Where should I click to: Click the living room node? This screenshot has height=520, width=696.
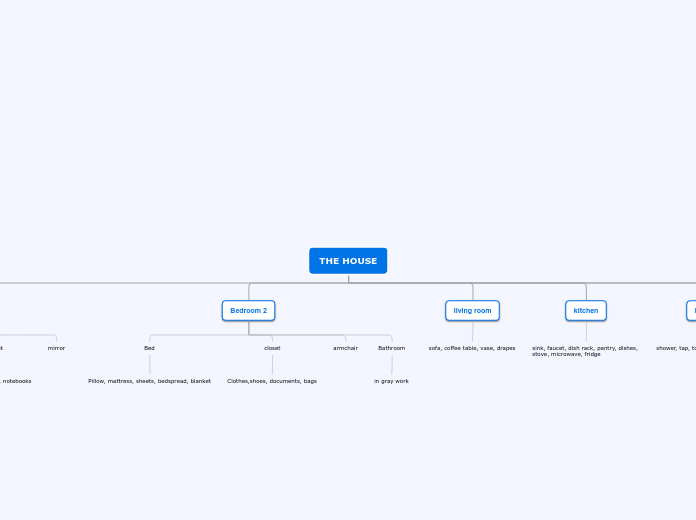coord(472,311)
